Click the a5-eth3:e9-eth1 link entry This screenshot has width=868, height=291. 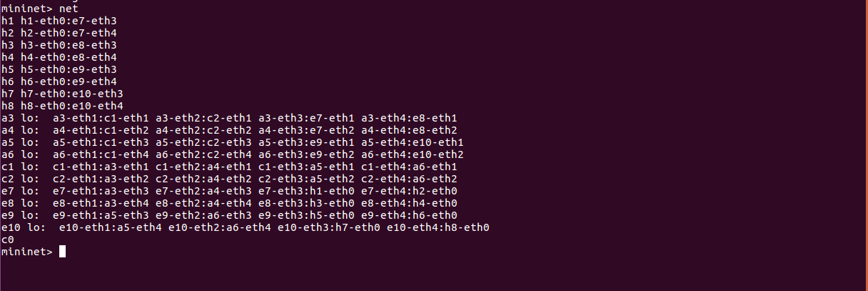(x=306, y=142)
